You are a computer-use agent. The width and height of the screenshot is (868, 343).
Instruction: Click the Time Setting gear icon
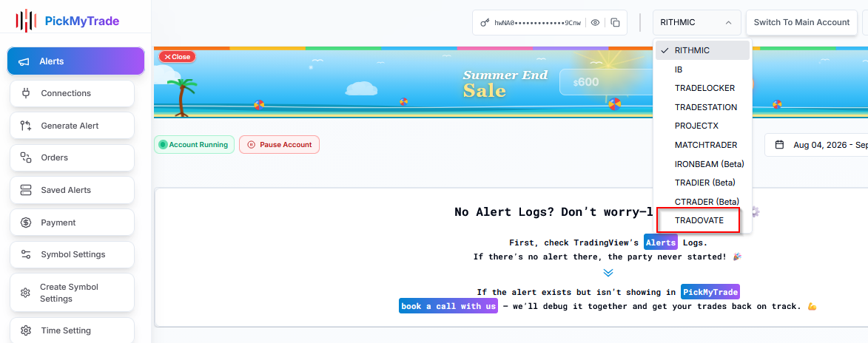[25, 331]
